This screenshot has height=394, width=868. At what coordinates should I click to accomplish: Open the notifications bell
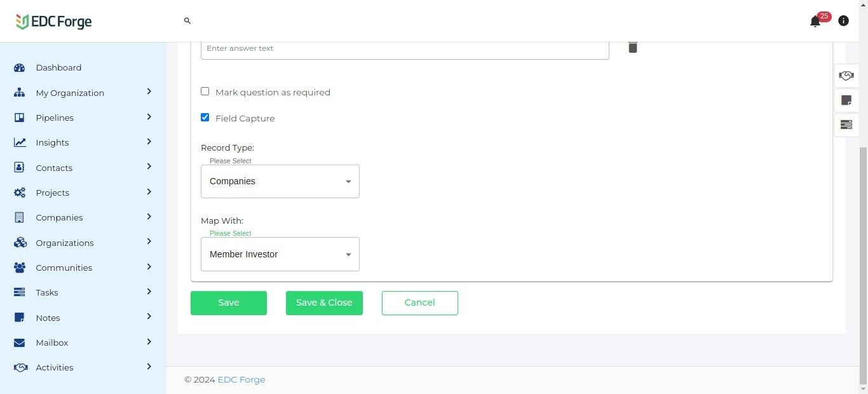point(815,22)
